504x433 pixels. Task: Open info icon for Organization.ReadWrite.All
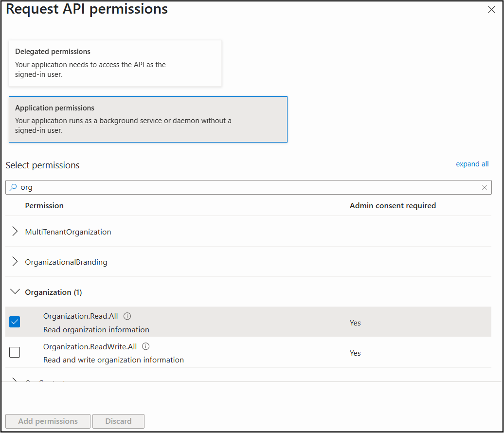pyautogui.click(x=145, y=346)
